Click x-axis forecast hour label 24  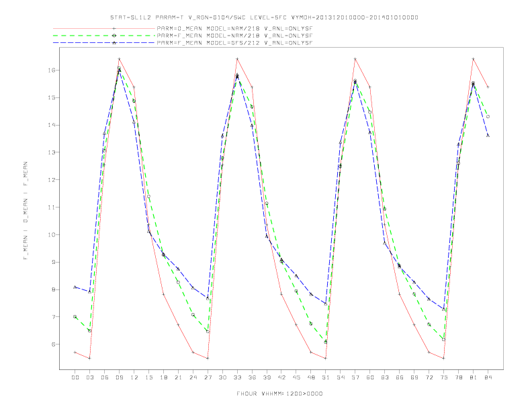(x=193, y=377)
